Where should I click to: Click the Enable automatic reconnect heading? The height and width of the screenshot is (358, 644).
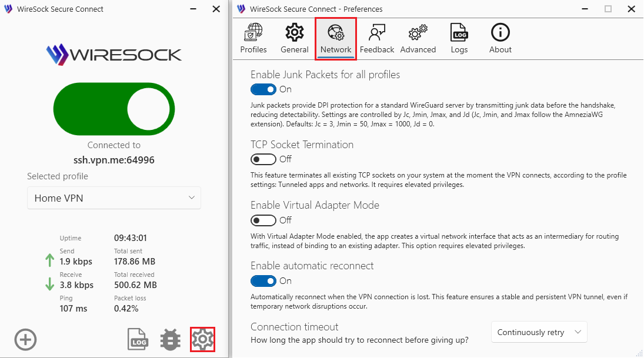click(x=312, y=266)
